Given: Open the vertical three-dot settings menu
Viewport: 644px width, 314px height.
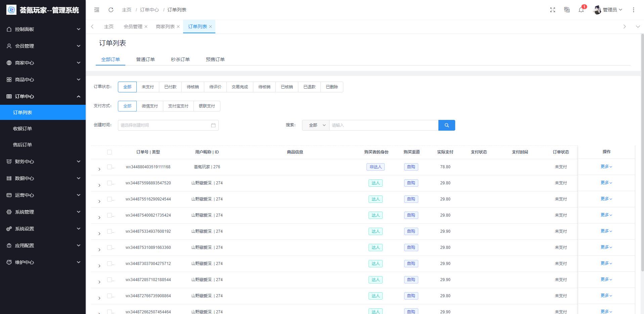Looking at the screenshot, I should coord(634,10).
